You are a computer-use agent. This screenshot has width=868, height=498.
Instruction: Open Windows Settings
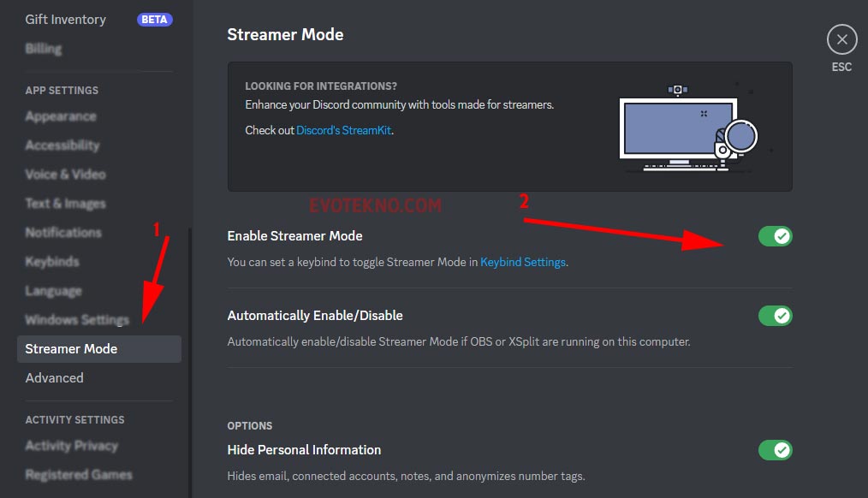(78, 319)
